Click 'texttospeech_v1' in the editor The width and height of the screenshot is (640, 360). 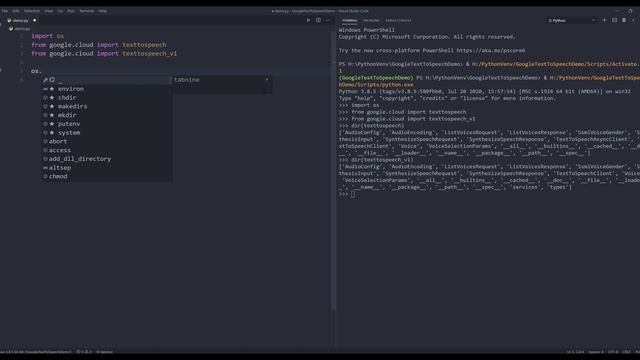pos(150,53)
